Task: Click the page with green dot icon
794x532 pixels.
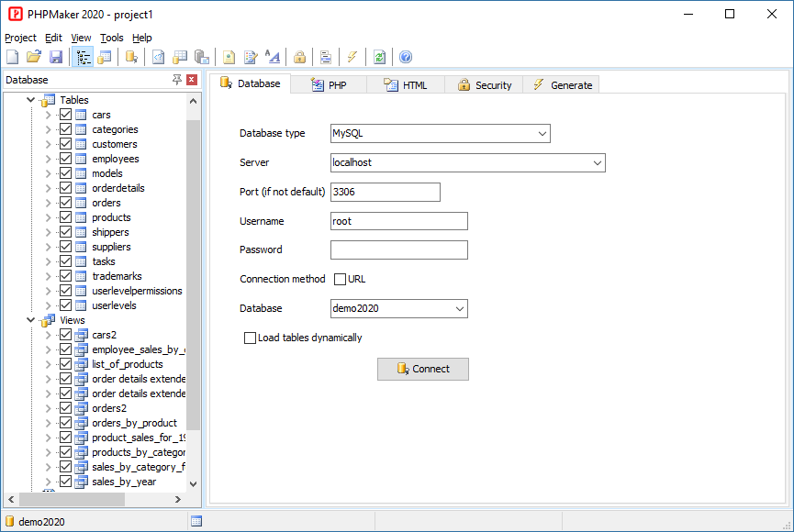Action: 229,57
